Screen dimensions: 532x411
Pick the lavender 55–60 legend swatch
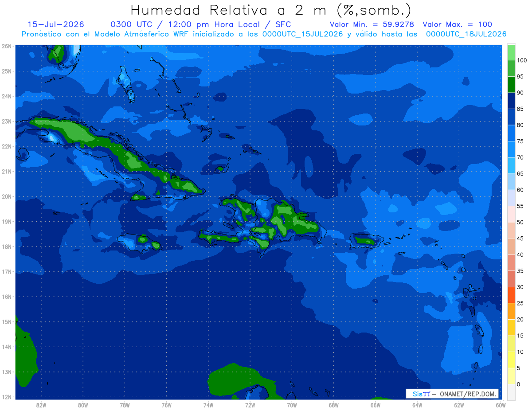tap(511, 198)
